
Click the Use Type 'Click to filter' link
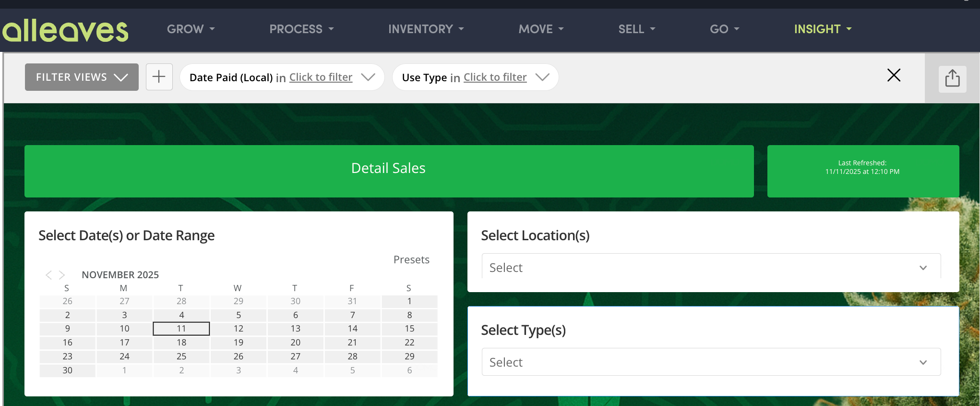coord(495,77)
